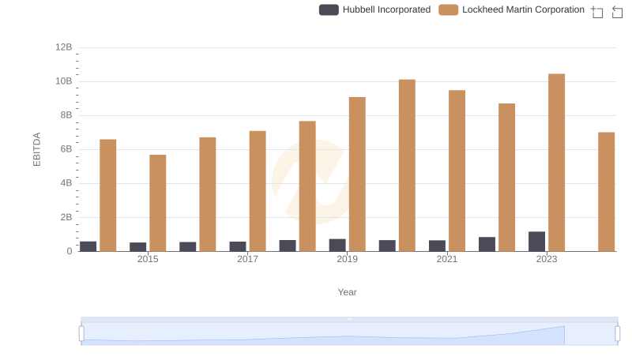Toggle the Hubbell Incorporated series label
The height and width of the screenshot is (364, 632).
pos(386,10)
